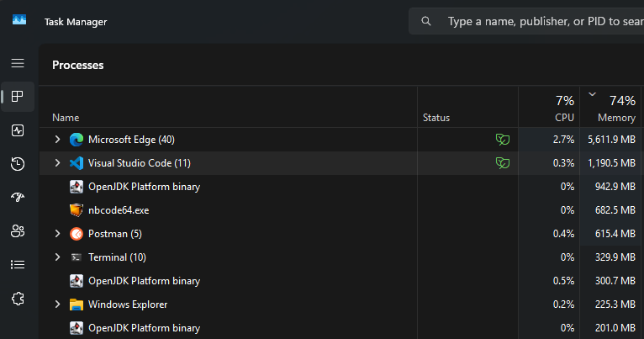Click the sort arrow above Memory column

(x=592, y=94)
